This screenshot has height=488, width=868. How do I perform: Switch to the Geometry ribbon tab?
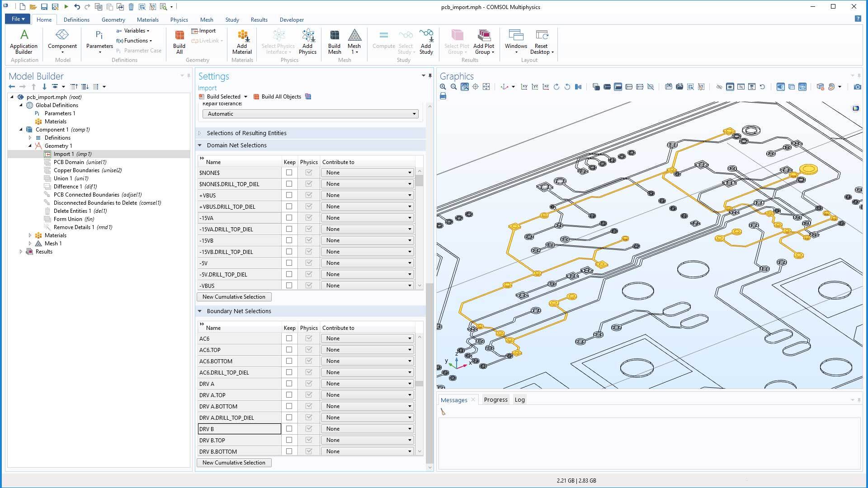pyautogui.click(x=113, y=19)
